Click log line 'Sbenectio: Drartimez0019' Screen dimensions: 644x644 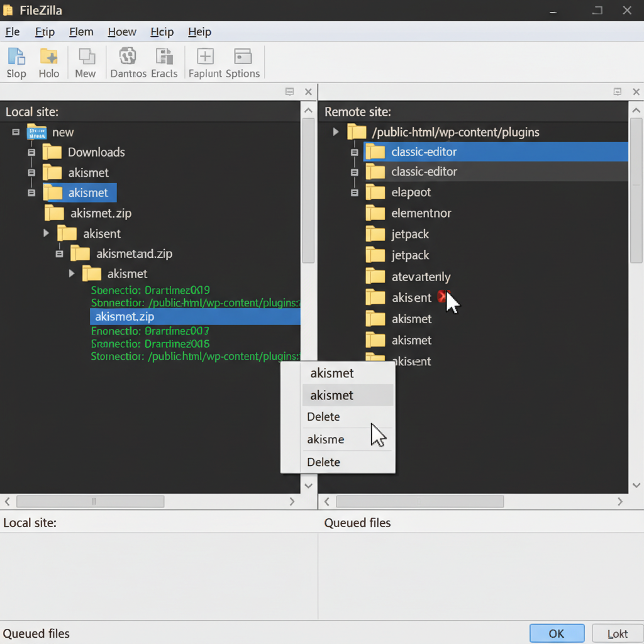(x=150, y=291)
